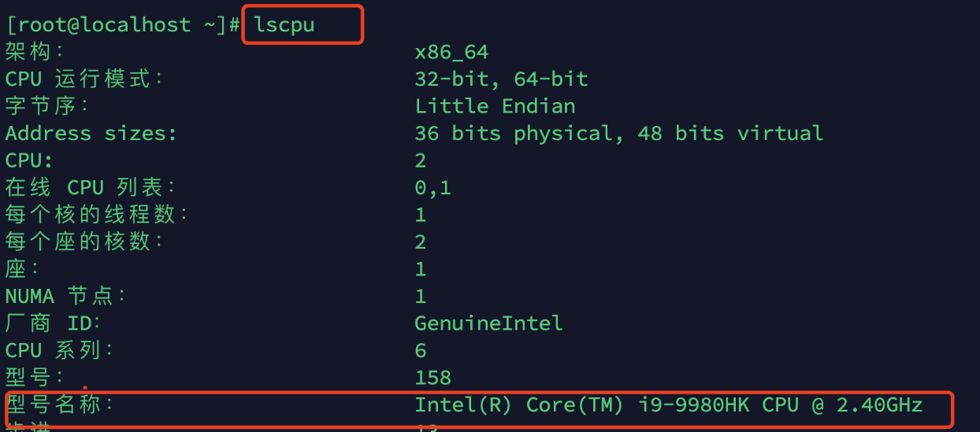Viewport: 980px width, 432px height.
Task: Click the 36 bits physical, 48 bits virtual text
Action: (618, 133)
